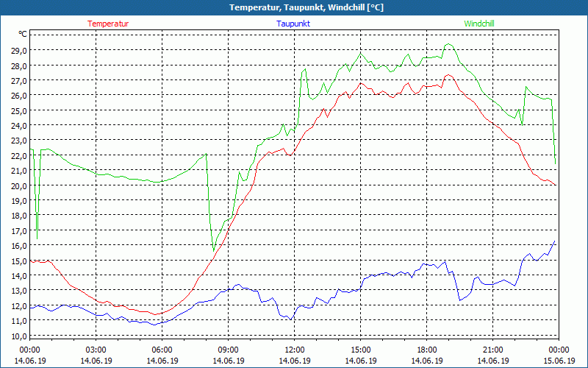Screen dimensions: 588x368
Task: Click the 15,0 y-axis value
Action: tap(19, 261)
